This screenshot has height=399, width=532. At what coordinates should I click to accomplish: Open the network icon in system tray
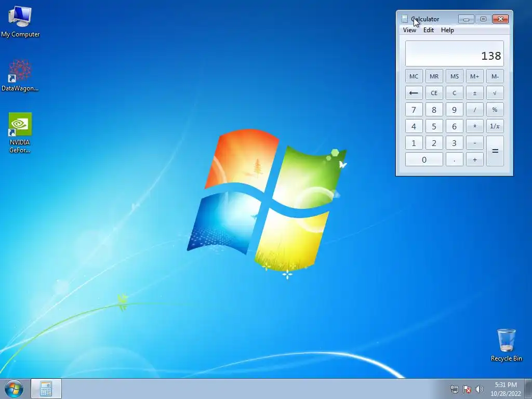point(454,389)
